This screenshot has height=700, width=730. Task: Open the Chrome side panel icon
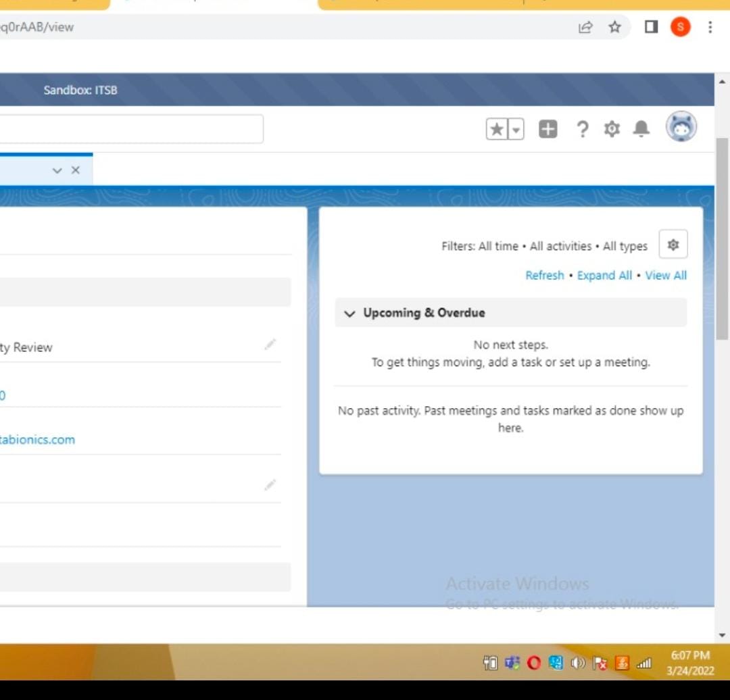651,27
